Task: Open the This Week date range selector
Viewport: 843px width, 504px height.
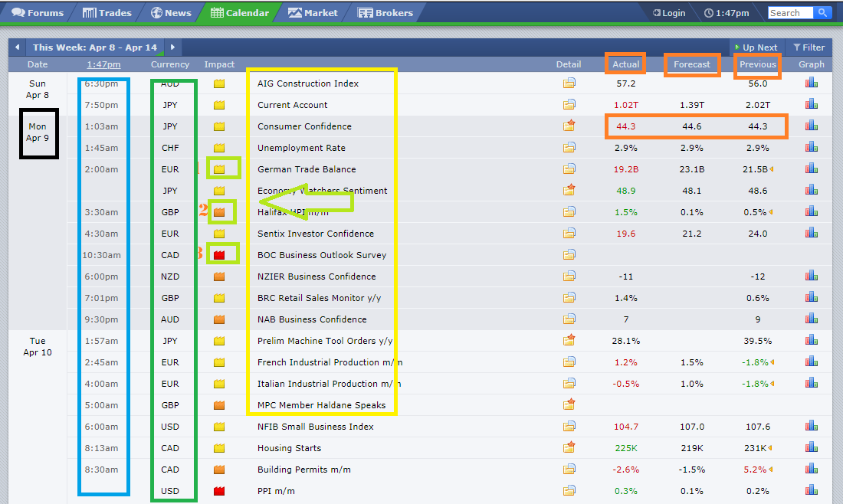Action: (x=94, y=47)
